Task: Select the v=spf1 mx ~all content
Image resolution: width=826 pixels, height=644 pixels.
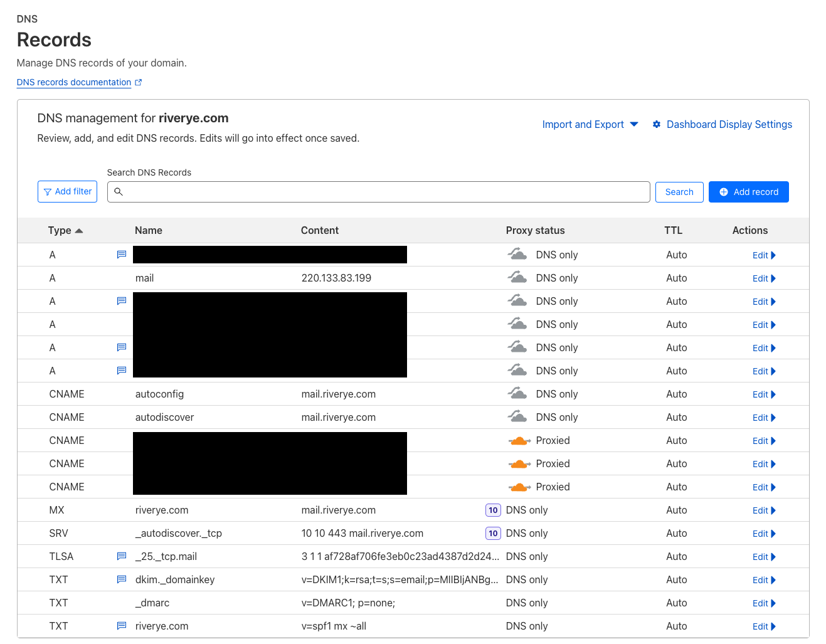Action: tap(334, 626)
